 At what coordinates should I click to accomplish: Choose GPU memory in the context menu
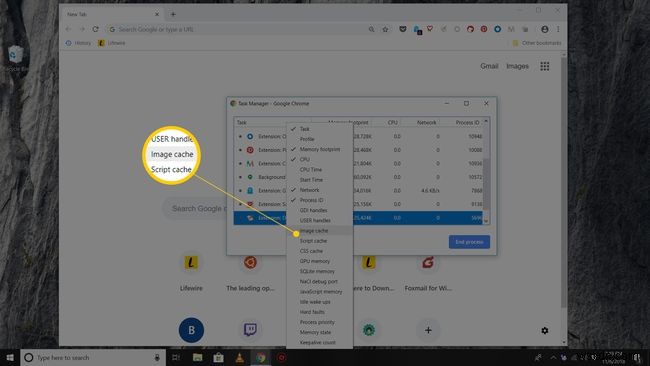[320, 261]
